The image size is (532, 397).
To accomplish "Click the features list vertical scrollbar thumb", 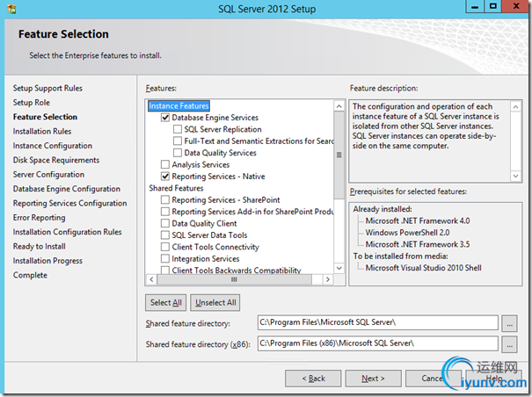I will pyautogui.click(x=339, y=155).
